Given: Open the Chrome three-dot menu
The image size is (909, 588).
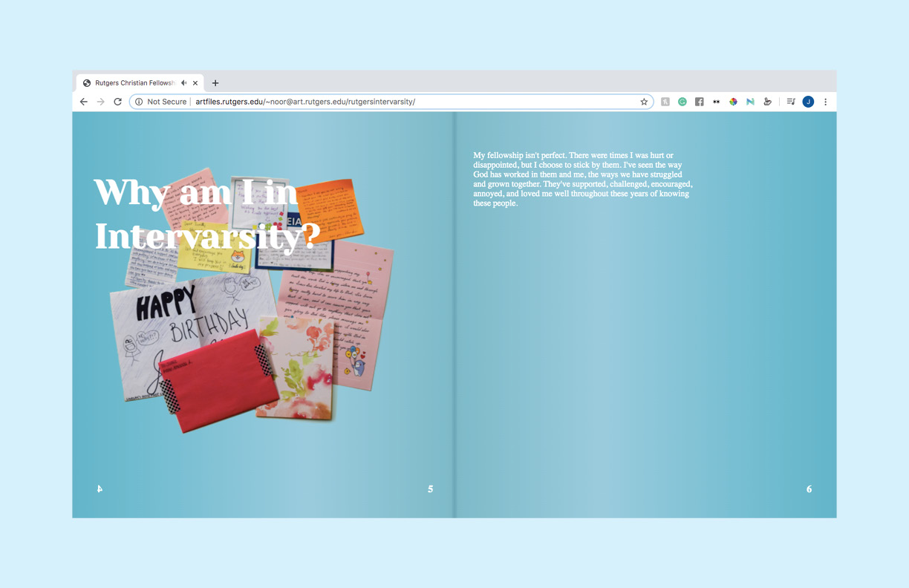Looking at the screenshot, I should [825, 102].
